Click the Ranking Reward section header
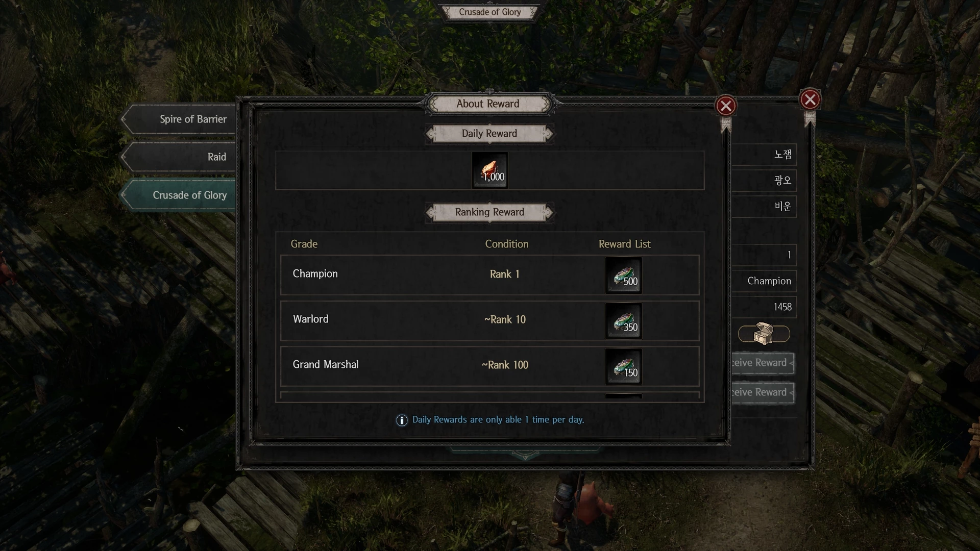980x551 pixels. click(x=489, y=212)
